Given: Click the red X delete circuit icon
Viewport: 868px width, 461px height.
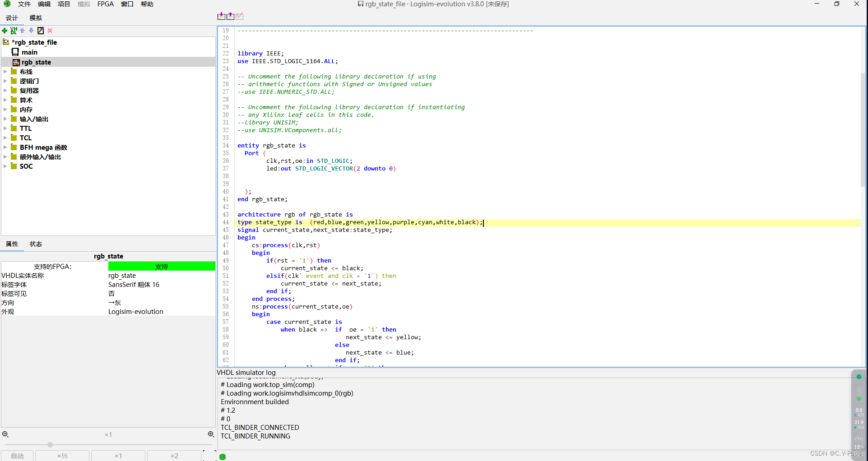Looking at the screenshot, I should [x=50, y=31].
